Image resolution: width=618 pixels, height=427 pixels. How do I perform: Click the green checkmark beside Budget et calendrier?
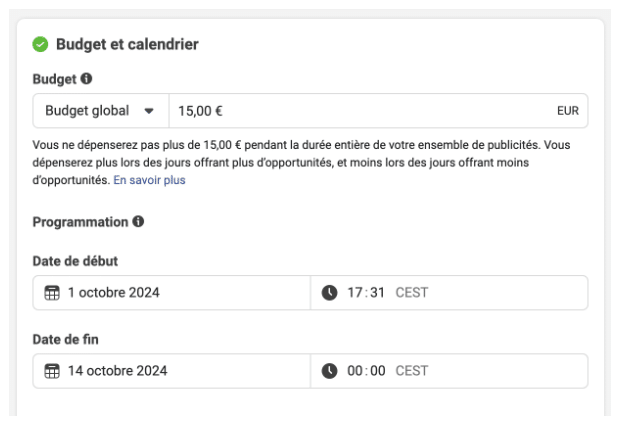tap(40, 44)
